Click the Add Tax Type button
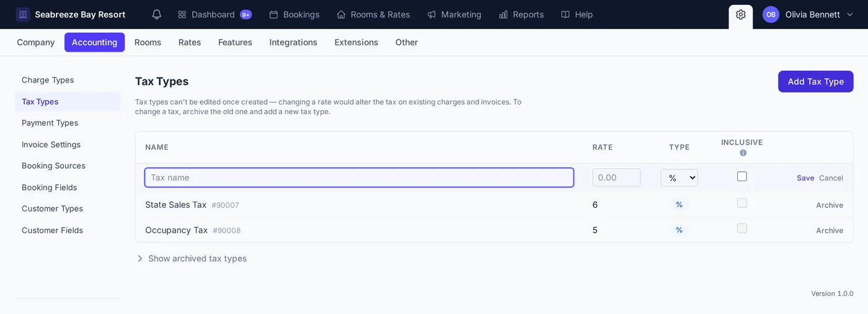This screenshot has height=314, width=868. 815,81
